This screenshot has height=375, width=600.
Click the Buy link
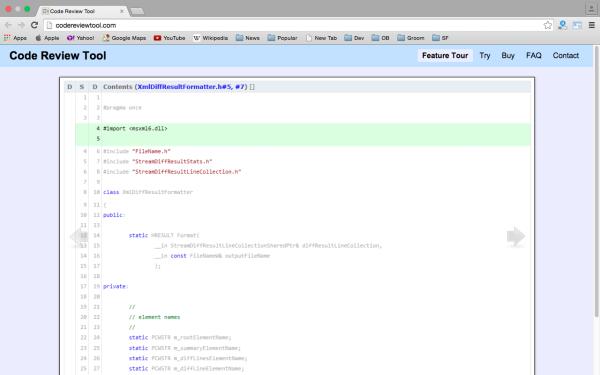(x=508, y=55)
